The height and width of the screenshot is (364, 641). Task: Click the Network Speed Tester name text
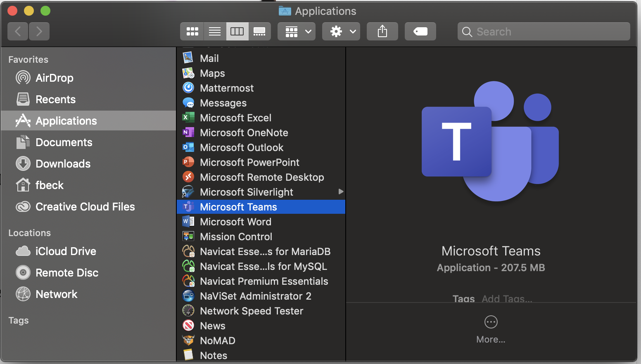(252, 311)
